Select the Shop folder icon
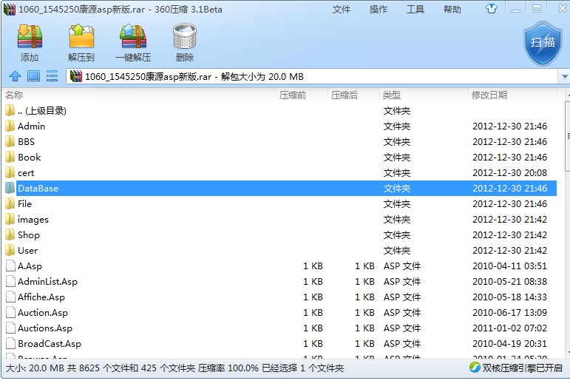The width and height of the screenshot is (570, 392). [x=10, y=235]
